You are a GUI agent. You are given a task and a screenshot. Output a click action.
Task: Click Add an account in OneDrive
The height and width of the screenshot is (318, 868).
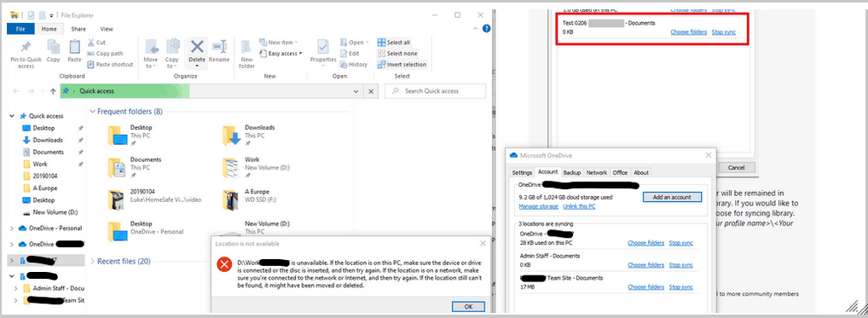tap(672, 197)
